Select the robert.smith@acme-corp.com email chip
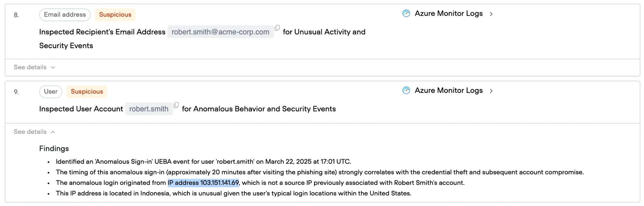 220,32
